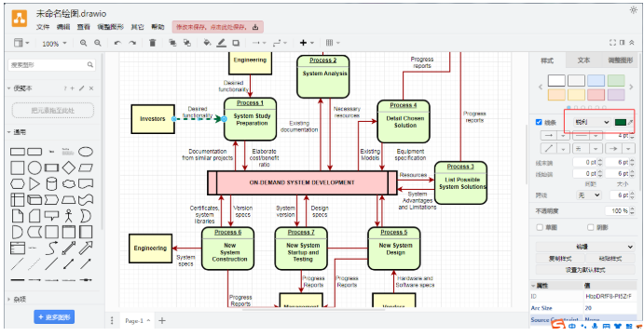
Task: Click the 粘贴样式 Paste Style button
Action: click(610, 259)
